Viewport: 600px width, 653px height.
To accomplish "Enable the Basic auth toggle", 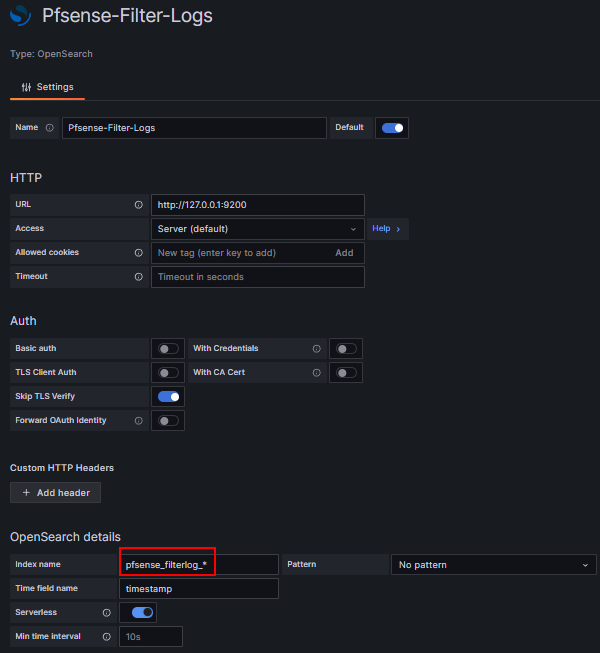I will coord(168,349).
